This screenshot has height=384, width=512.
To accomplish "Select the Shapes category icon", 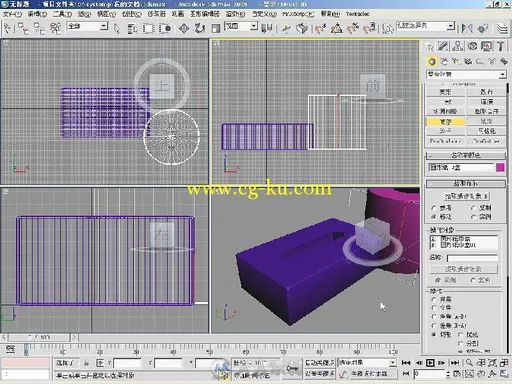I will tap(444, 62).
